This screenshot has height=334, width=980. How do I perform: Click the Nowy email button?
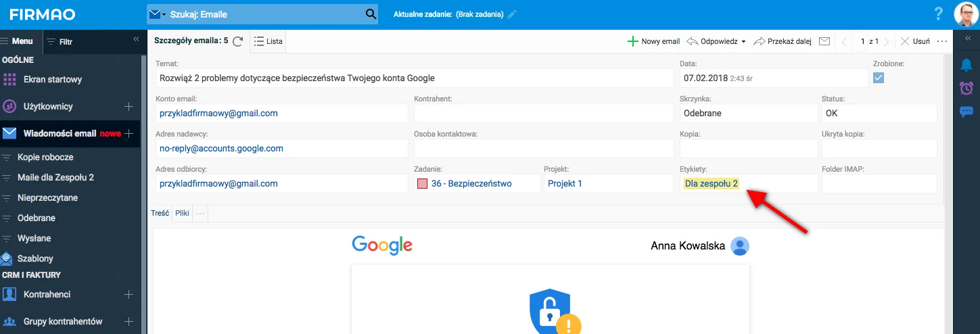(x=653, y=41)
